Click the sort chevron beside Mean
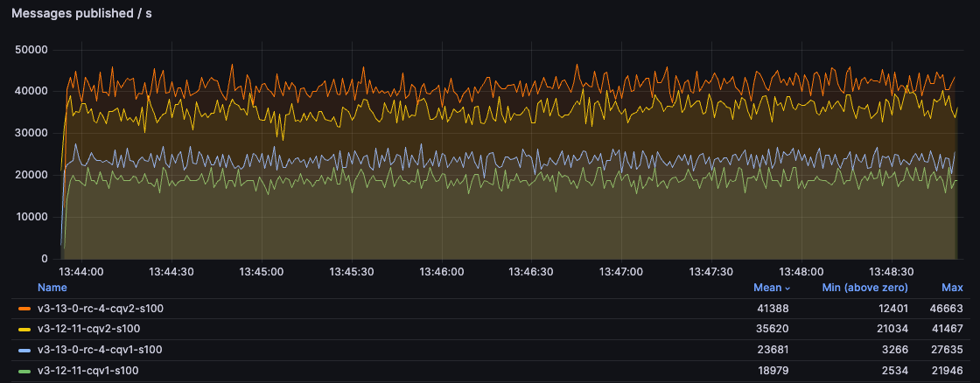Screen dimensions: 980x383 pyautogui.click(x=786, y=289)
